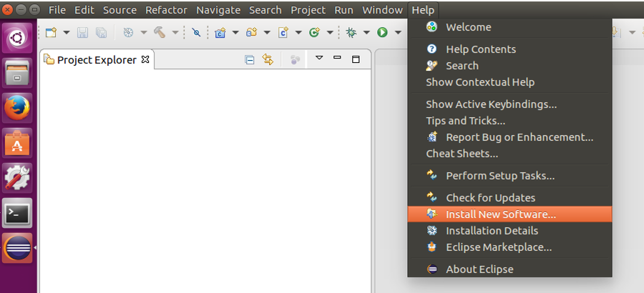The image size is (644, 293).
Task: Expand the Build hammer dropdown arrow
Action: (x=175, y=32)
